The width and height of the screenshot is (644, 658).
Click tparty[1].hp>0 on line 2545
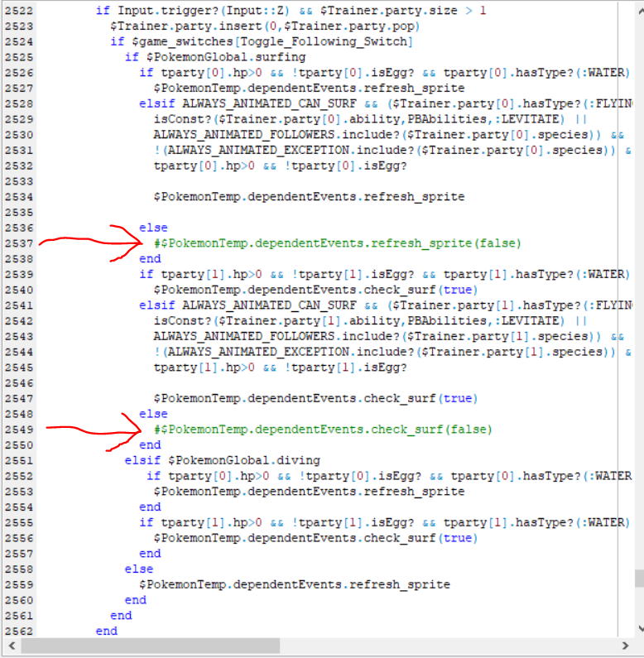pyautogui.click(x=204, y=367)
